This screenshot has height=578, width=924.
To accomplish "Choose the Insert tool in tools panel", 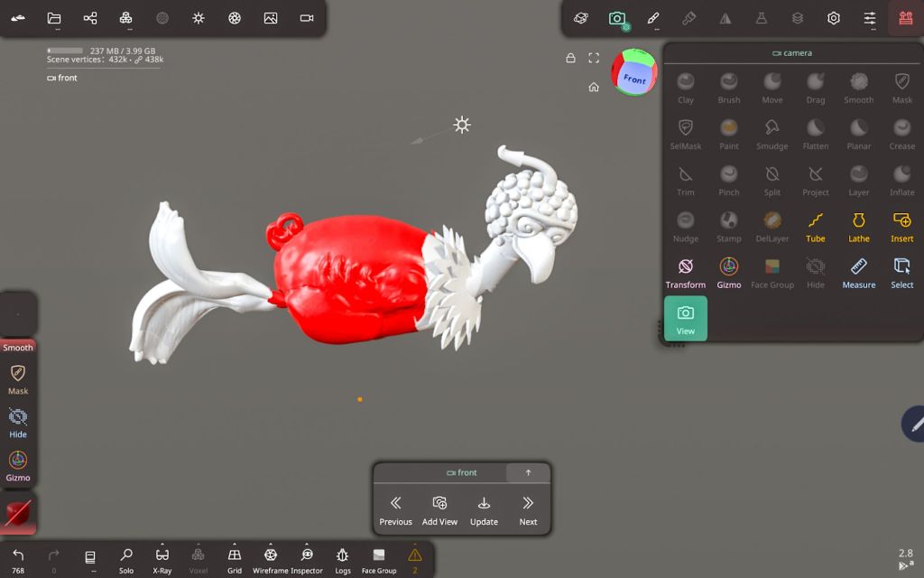I will point(901,226).
